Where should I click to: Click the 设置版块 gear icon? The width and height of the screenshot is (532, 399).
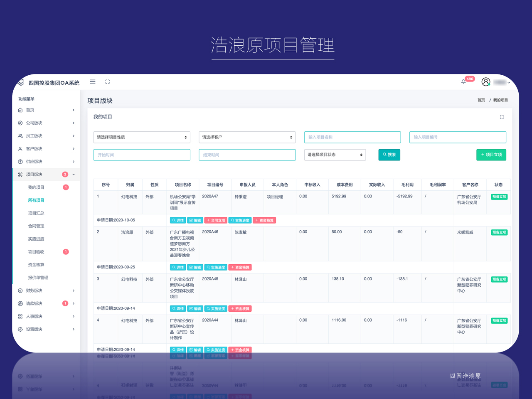20,329
